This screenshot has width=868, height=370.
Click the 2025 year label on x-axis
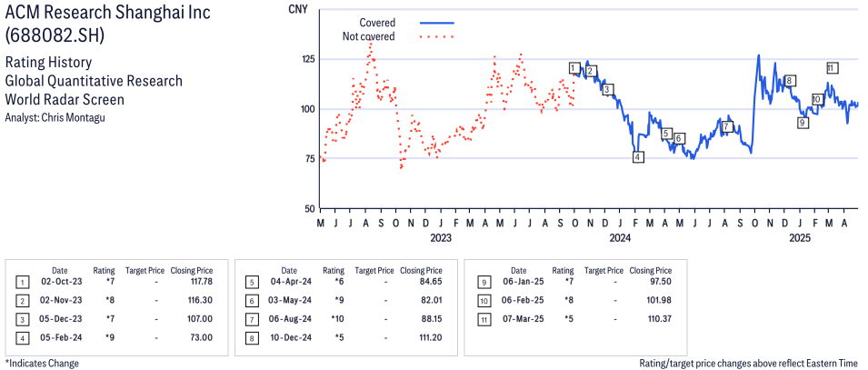tap(800, 238)
